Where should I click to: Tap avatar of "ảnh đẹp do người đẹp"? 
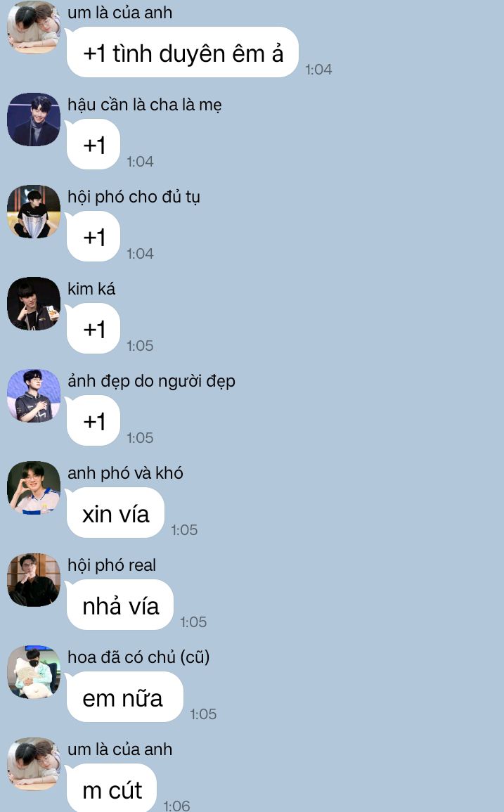point(34,397)
